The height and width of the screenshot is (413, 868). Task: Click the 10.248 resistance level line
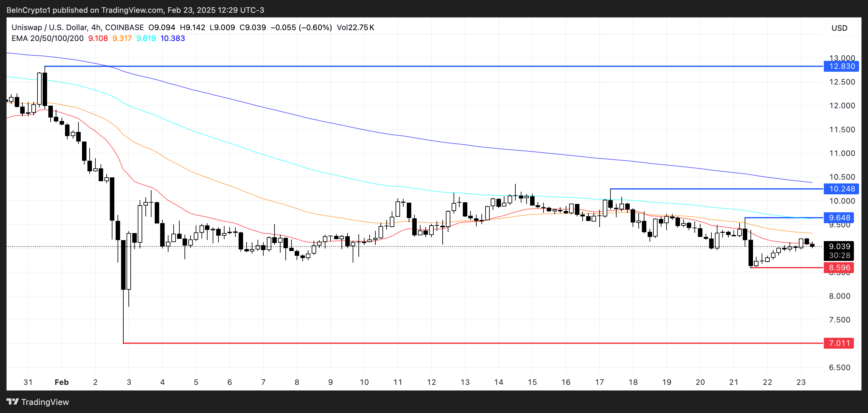pos(708,189)
